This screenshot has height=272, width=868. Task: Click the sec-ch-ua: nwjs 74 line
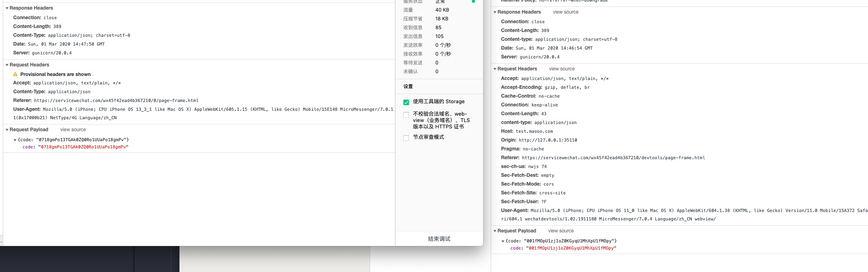click(x=524, y=166)
